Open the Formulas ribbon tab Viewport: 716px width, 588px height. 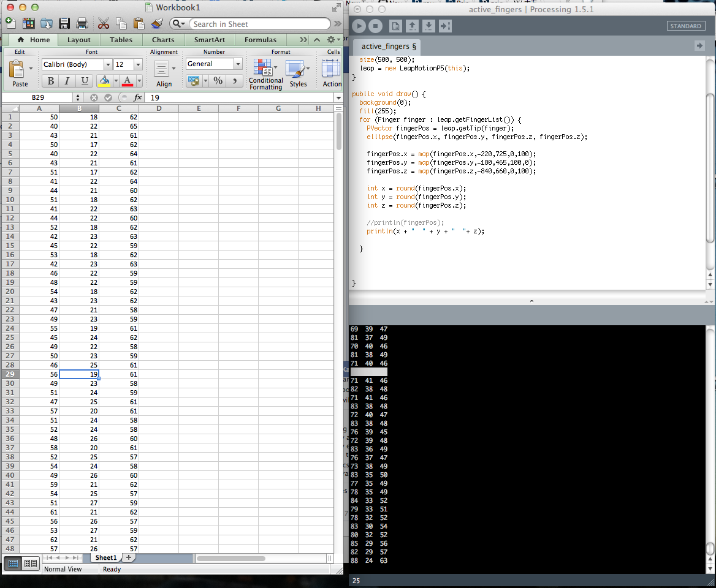[x=261, y=40]
